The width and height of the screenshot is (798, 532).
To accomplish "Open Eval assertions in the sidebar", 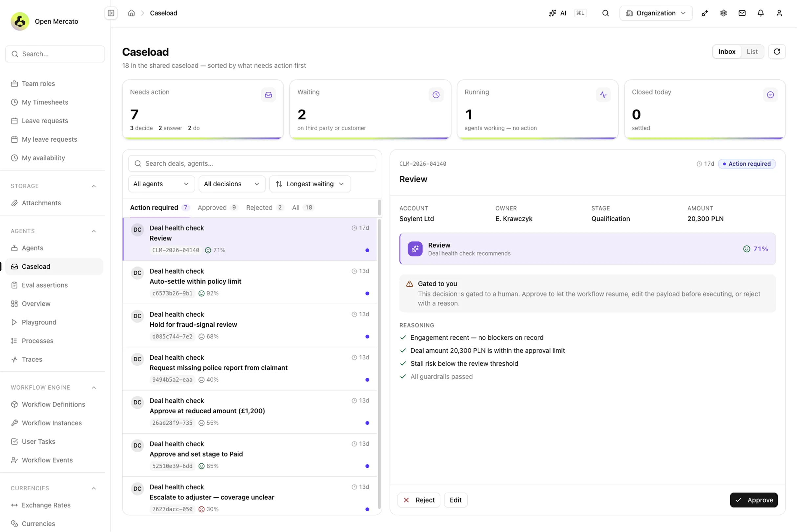I will pyautogui.click(x=54, y=285).
